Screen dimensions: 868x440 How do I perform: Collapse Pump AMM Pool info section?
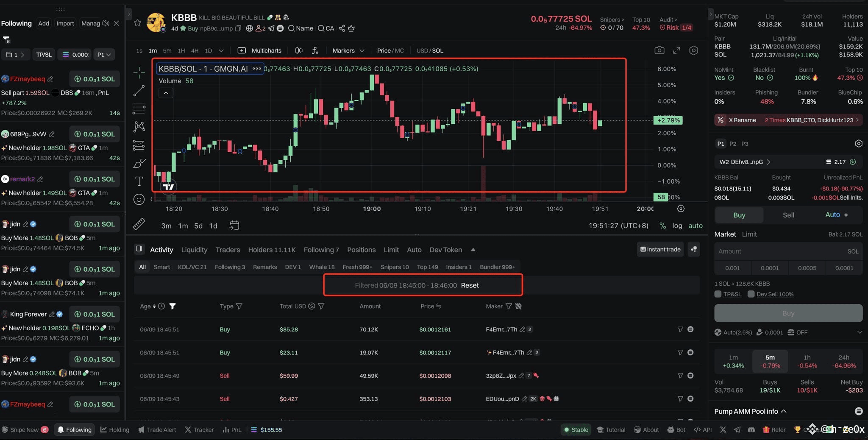click(x=750, y=411)
